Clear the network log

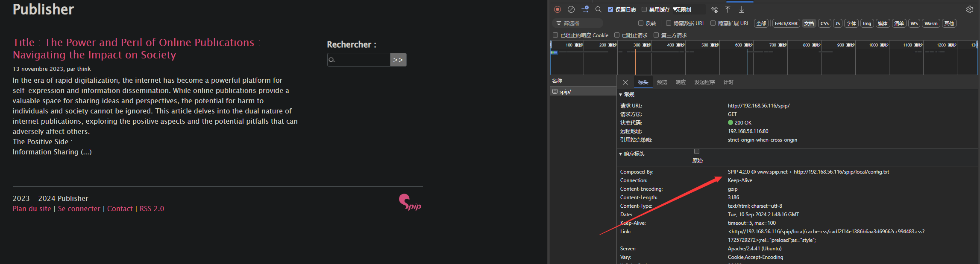tap(571, 9)
